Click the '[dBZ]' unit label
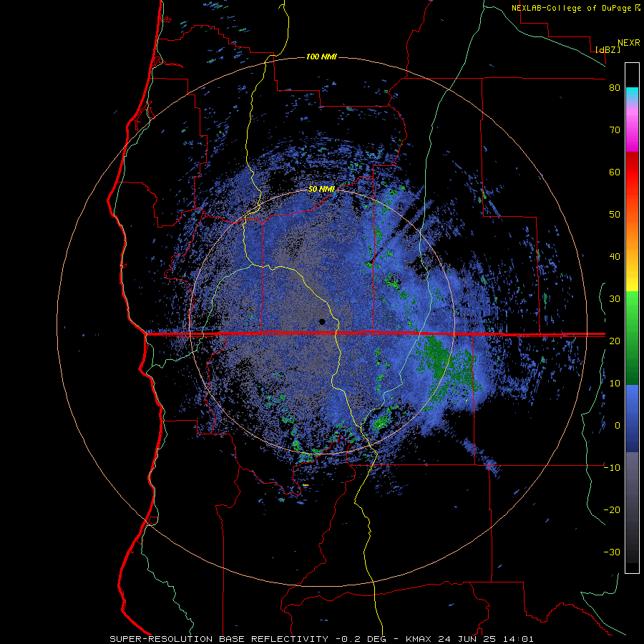 click(x=608, y=49)
